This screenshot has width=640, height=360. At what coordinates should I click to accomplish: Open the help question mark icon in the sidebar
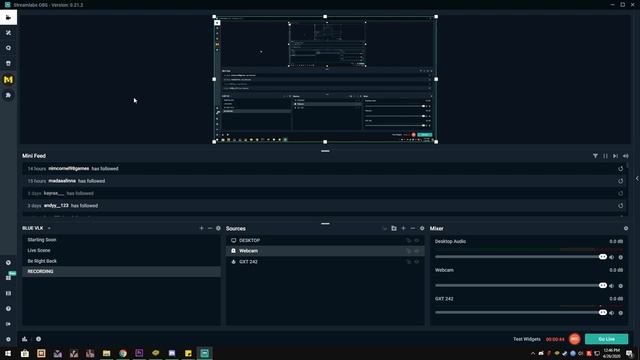coord(8,309)
